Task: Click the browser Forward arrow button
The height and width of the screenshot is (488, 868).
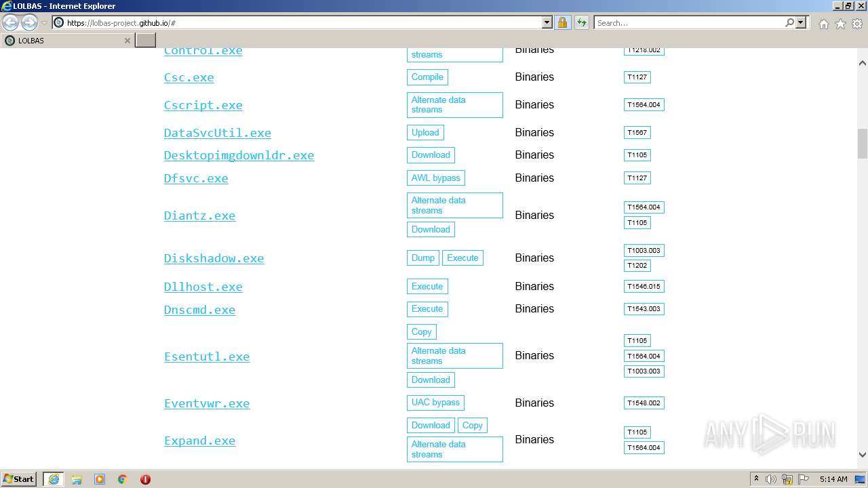Action: pyautogui.click(x=29, y=23)
